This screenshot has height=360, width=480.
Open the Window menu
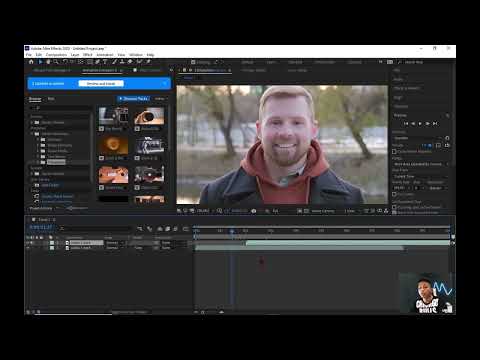click(136, 55)
